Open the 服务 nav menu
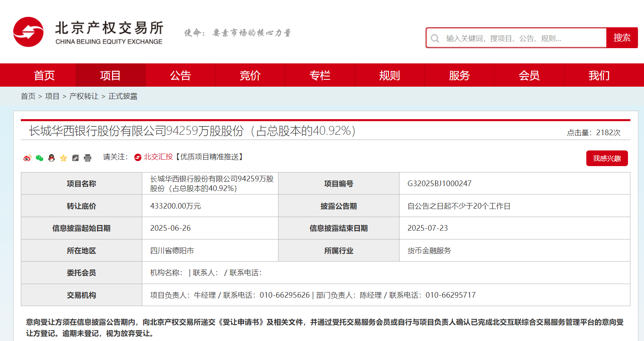The image size is (644, 341). [459, 75]
